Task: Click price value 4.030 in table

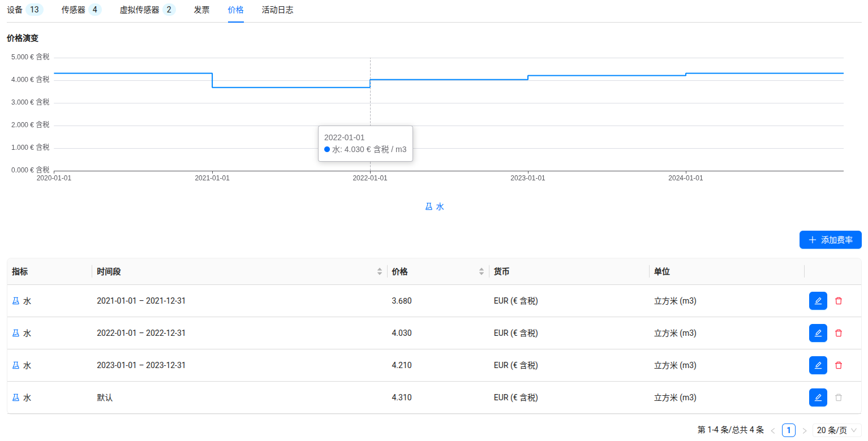Action: [402, 333]
